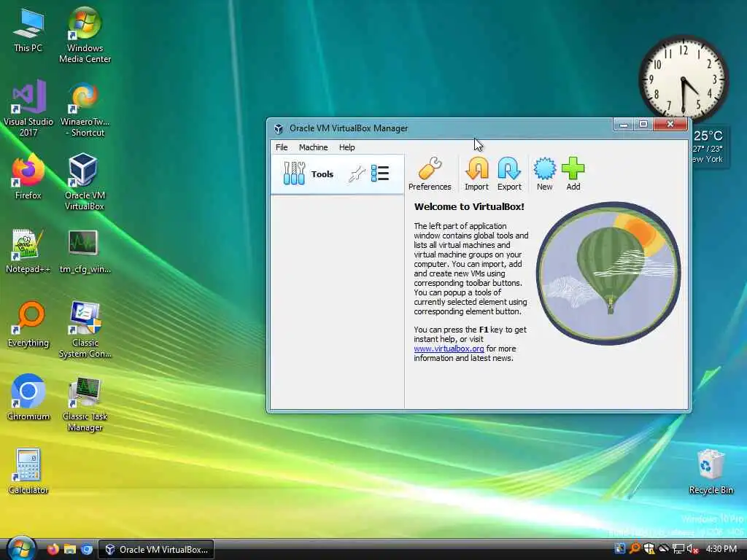The width and height of the screenshot is (747, 560).
Task: Click the hot-air balloon welcome image
Action: click(608, 273)
